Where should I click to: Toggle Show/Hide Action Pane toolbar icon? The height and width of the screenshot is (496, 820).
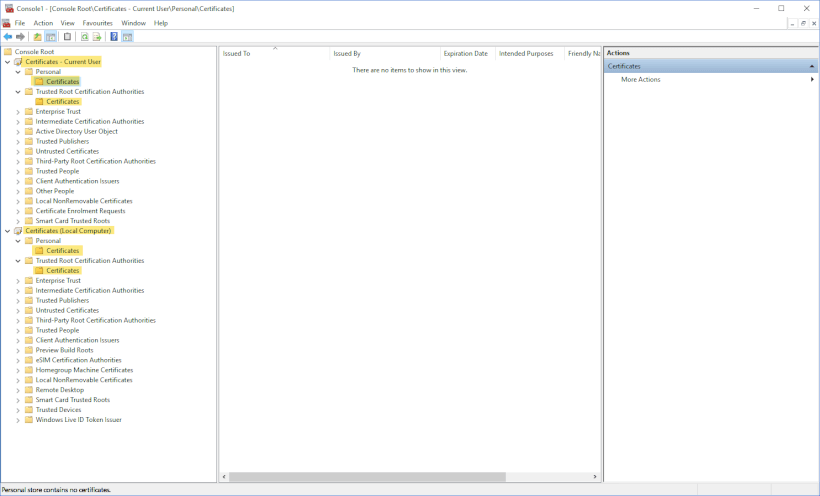tap(127, 37)
